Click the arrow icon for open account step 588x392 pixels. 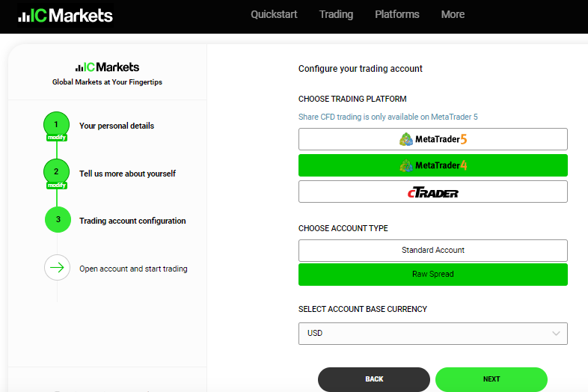point(57,268)
